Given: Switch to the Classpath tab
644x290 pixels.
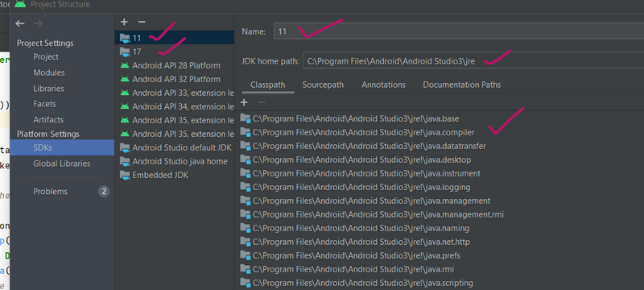Looking at the screenshot, I should pos(268,85).
